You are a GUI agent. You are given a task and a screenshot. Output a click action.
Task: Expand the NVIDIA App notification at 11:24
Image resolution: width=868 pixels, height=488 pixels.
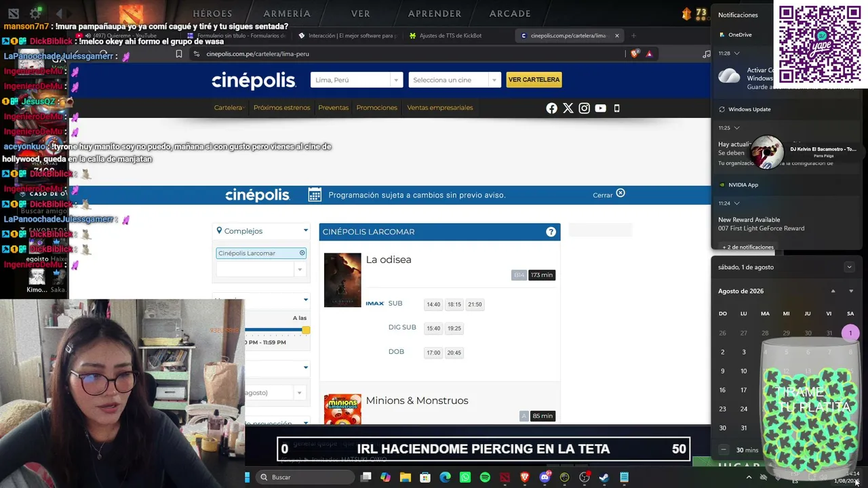pyautogui.click(x=737, y=203)
